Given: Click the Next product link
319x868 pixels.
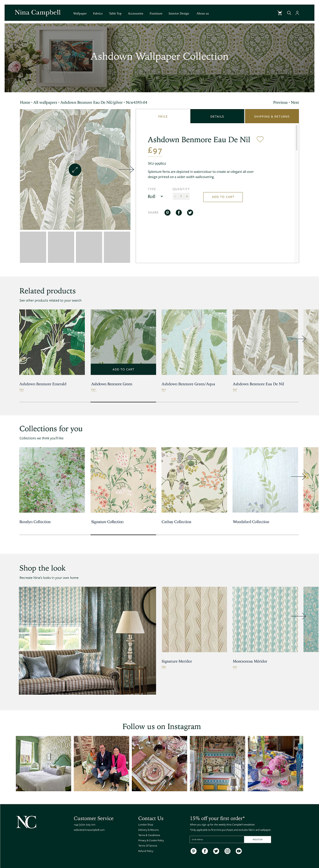Looking at the screenshot, I should 295,102.
